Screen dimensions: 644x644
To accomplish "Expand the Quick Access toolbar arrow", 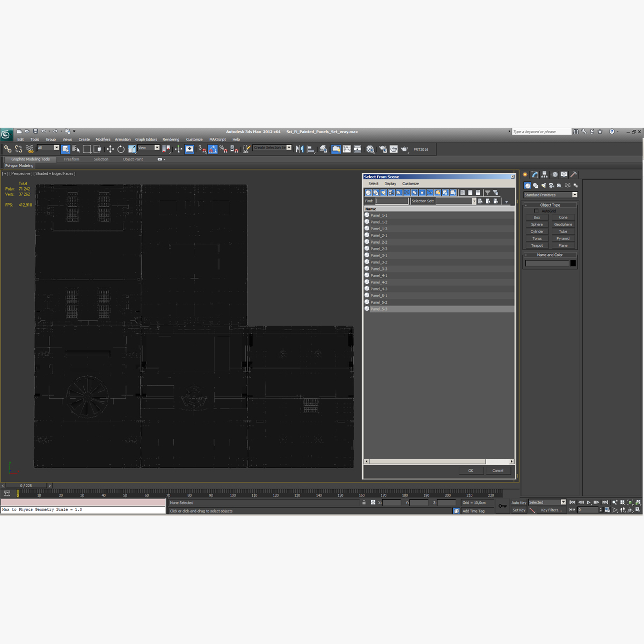I will (74, 131).
